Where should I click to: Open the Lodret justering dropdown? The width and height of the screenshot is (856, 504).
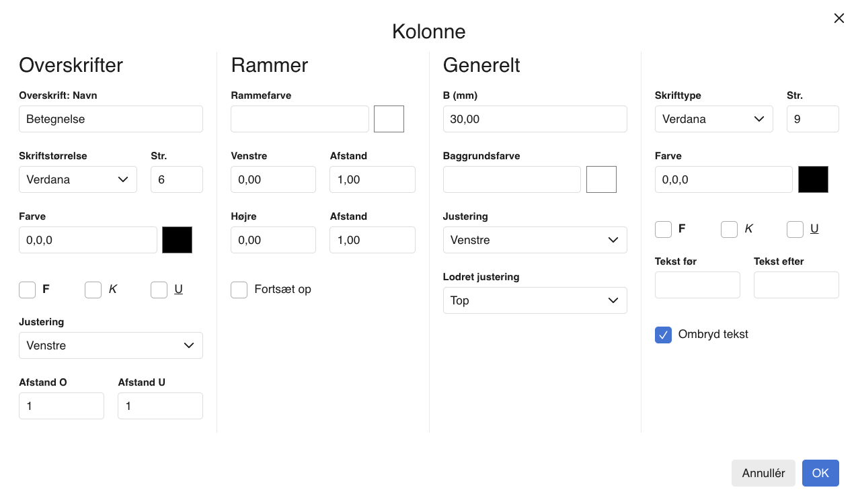pos(535,300)
